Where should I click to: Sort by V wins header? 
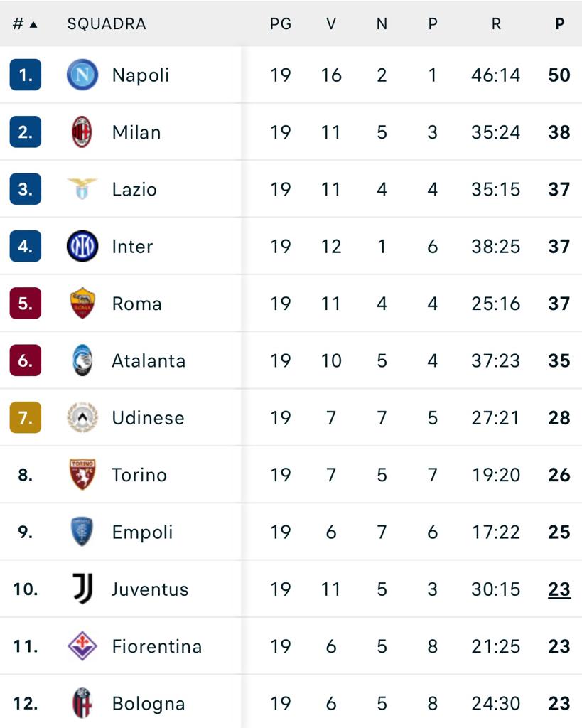coord(331,23)
